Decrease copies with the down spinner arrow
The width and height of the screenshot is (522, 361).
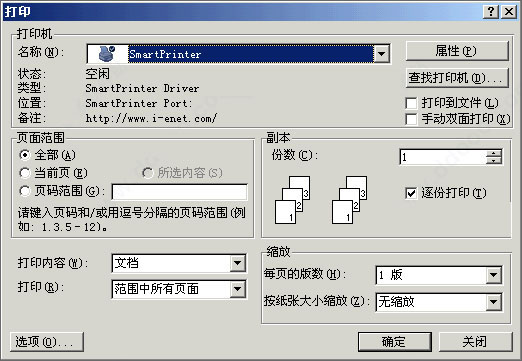click(x=494, y=161)
